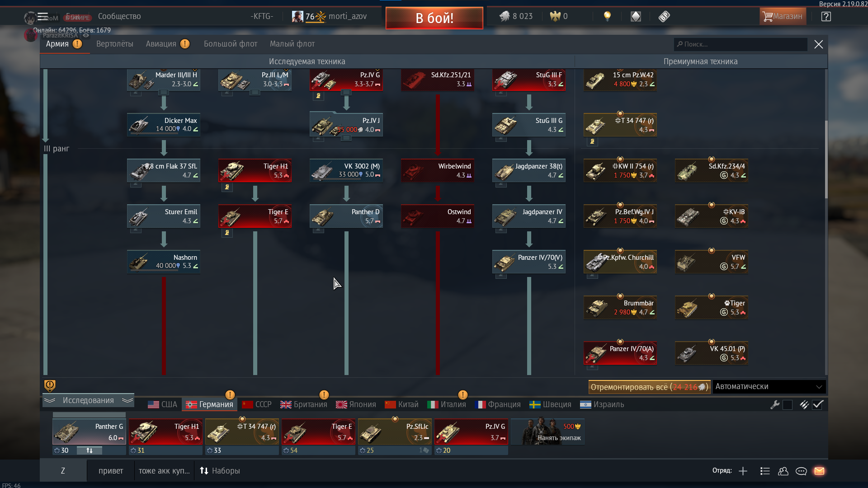The image size is (868, 488).
Task: Open the Наборы presets button
Action: point(220,471)
